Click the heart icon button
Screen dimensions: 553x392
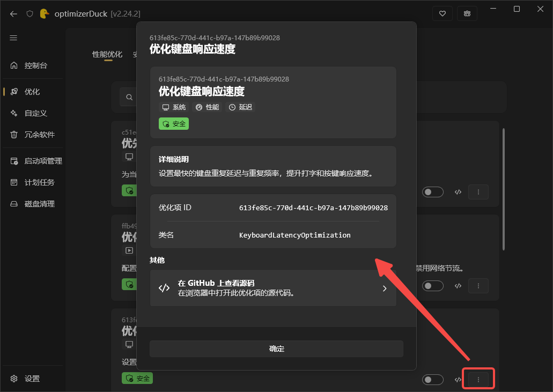coord(443,14)
